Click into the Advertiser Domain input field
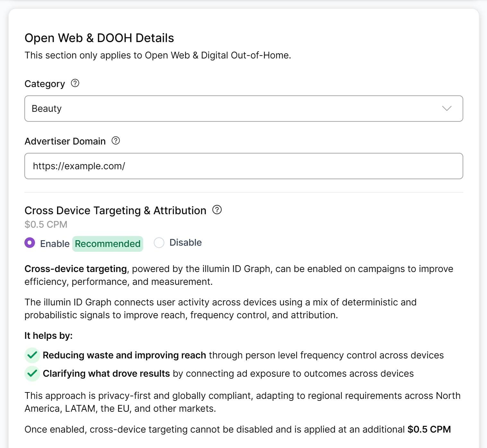Viewport: 487px width, 448px height. [x=243, y=166]
